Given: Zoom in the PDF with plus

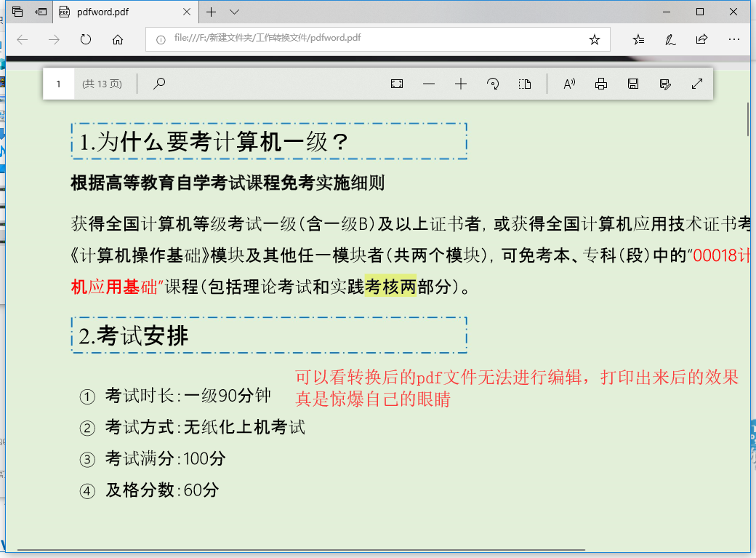Looking at the screenshot, I should 460,84.
